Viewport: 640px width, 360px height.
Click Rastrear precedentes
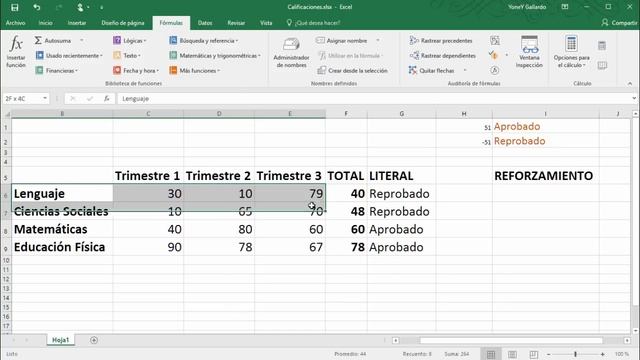[x=441, y=40]
